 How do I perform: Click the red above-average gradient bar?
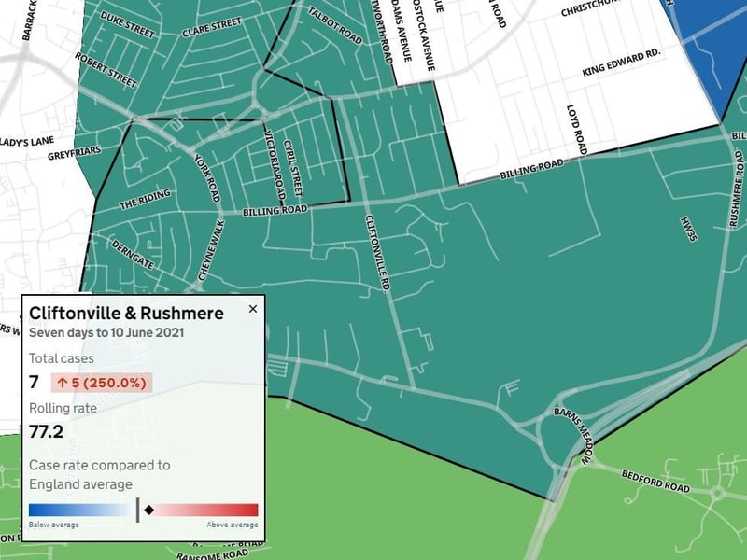coord(204,510)
